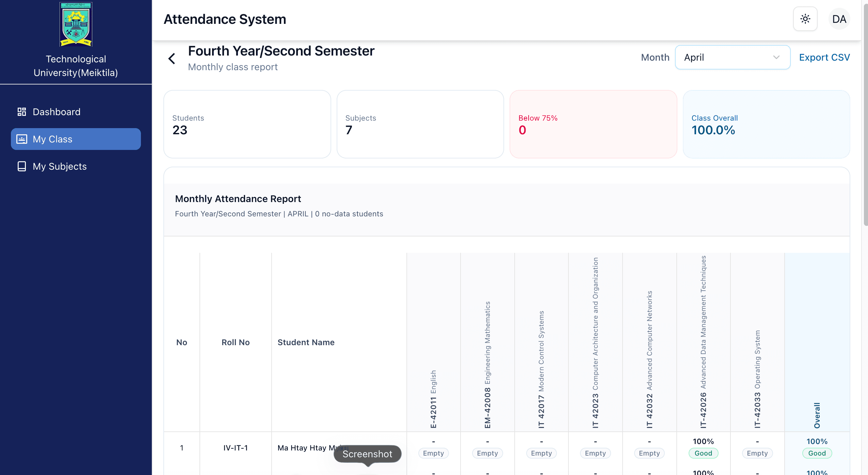868x475 pixels.
Task: Click the Class Overall 100.0% card
Action: pos(766,124)
